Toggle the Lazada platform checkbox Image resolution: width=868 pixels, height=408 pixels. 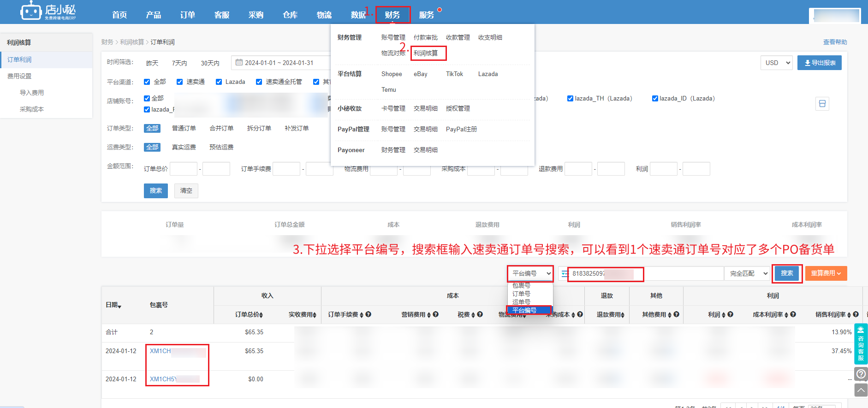click(x=219, y=82)
